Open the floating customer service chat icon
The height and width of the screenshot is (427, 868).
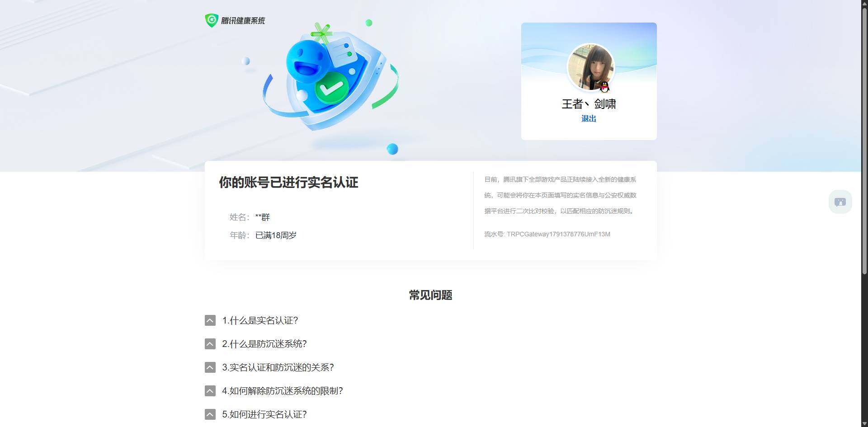point(840,202)
